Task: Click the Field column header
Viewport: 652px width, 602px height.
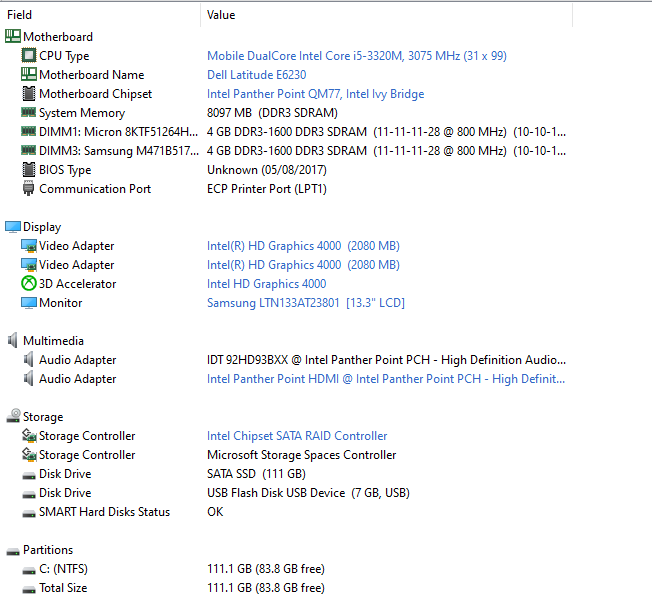Action: 101,15
